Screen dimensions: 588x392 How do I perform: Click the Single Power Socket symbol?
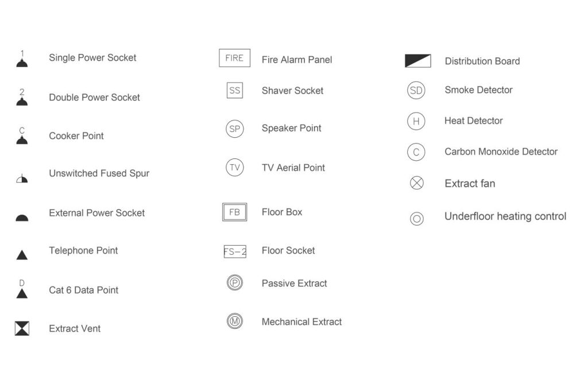click(x=22, y=59)
